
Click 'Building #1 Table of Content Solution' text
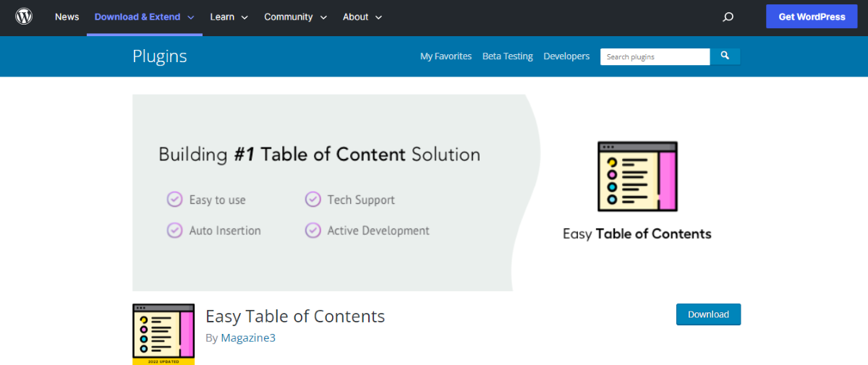pos(319,155)
